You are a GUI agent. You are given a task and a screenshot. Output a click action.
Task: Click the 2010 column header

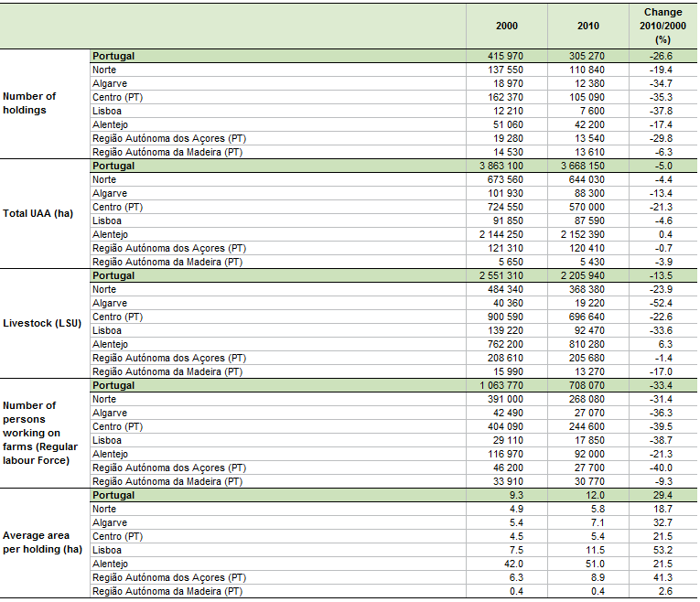(588, 26)
